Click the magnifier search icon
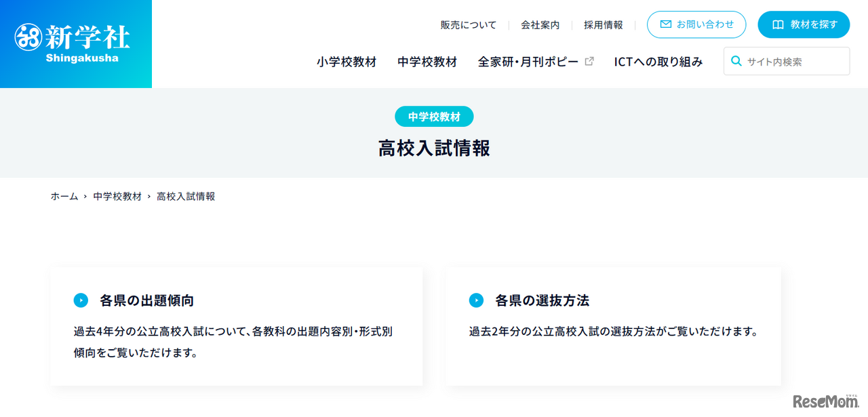This screenshot has height=417, width=868. click(x=736, y=61)
